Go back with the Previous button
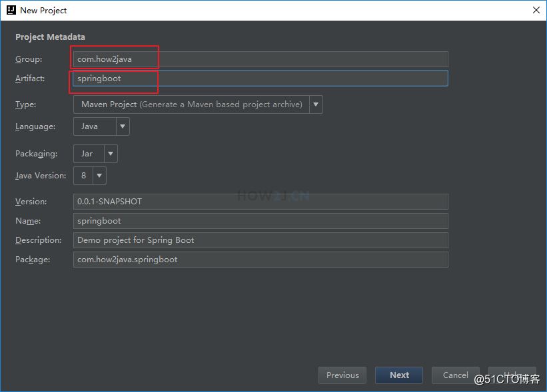This screenshot has width=547, height=392. [x=342, y=375]
